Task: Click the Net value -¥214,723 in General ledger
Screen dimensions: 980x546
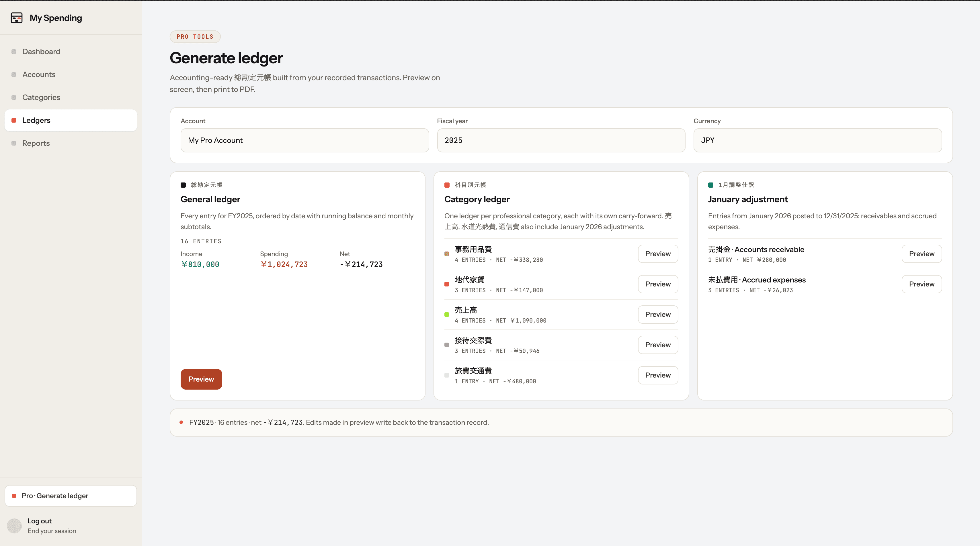Action: [361, 264]
